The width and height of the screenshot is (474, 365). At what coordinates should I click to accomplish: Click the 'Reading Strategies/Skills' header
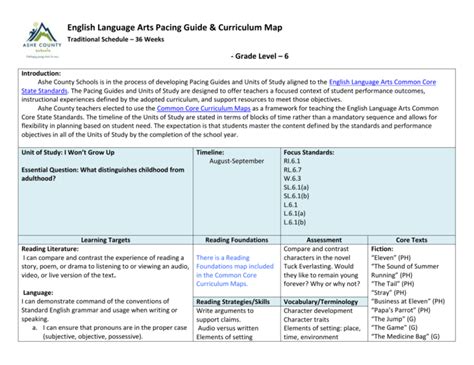pos(233,302)
